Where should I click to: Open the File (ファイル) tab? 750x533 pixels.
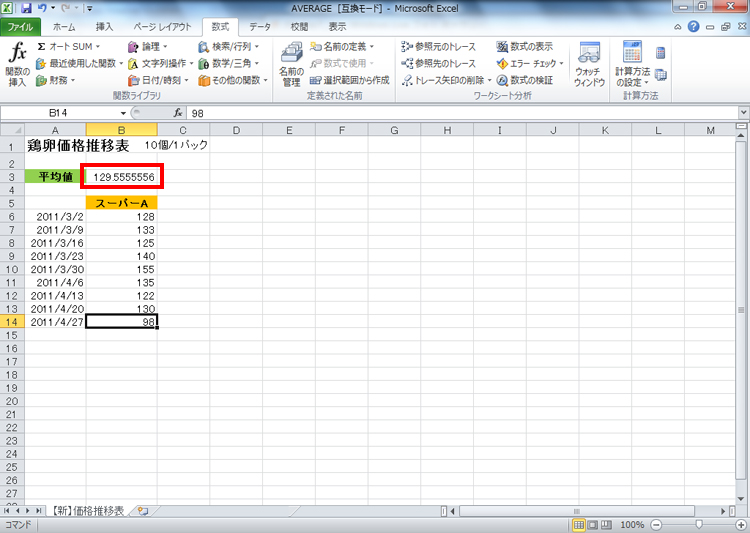point(20,27)
